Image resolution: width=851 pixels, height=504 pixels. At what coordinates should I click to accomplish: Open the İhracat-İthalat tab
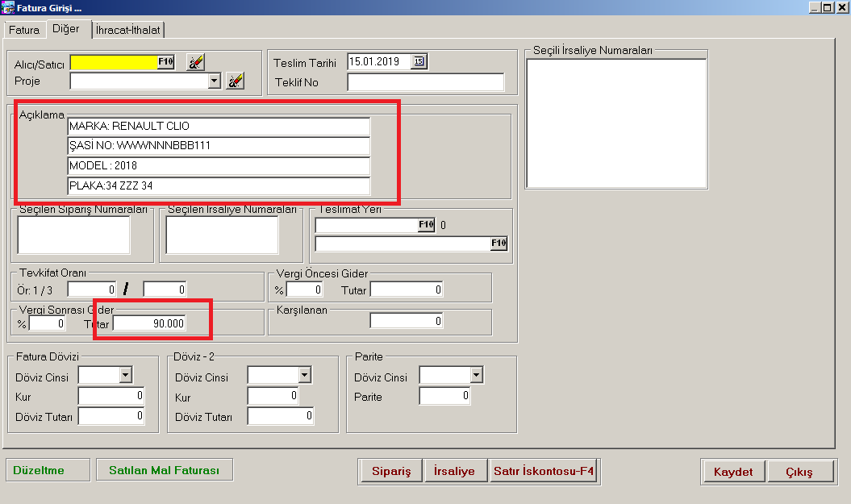tap(128, 30)
